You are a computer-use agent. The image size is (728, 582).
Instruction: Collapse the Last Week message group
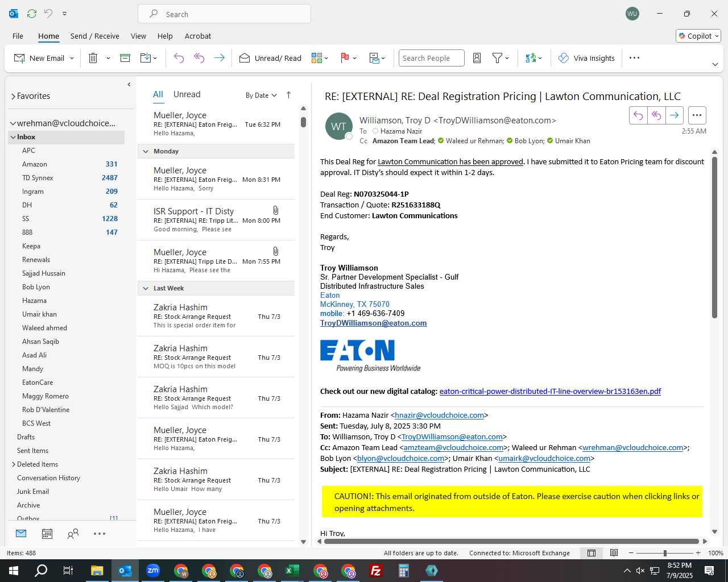click(x=146, y=288)
